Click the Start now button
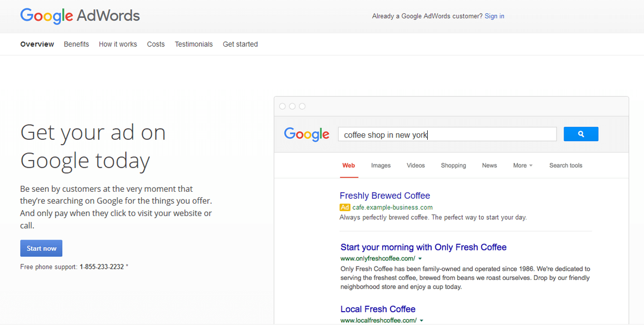This screenshot has height=331, width=644. point(41,248)
